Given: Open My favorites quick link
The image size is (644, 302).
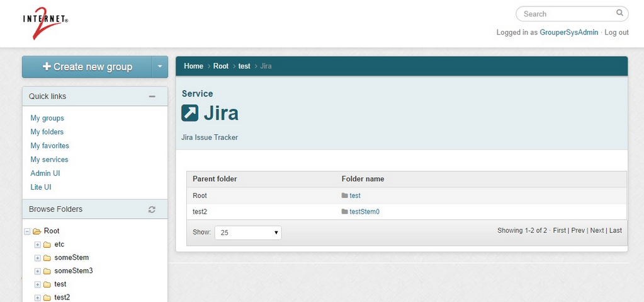Looking at the screenshot, I should pos(50,146).
